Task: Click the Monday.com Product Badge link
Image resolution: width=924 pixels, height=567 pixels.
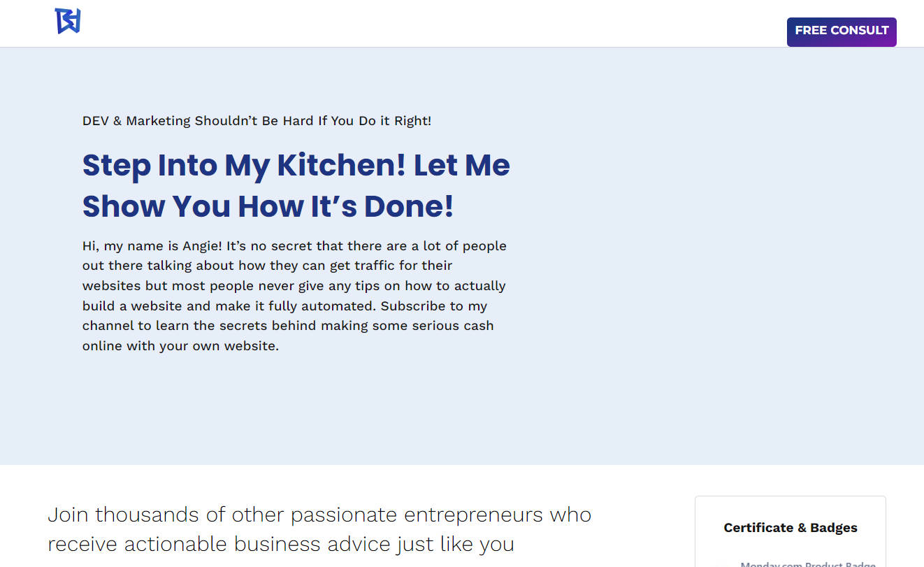Action: click(x=808, y=564)
